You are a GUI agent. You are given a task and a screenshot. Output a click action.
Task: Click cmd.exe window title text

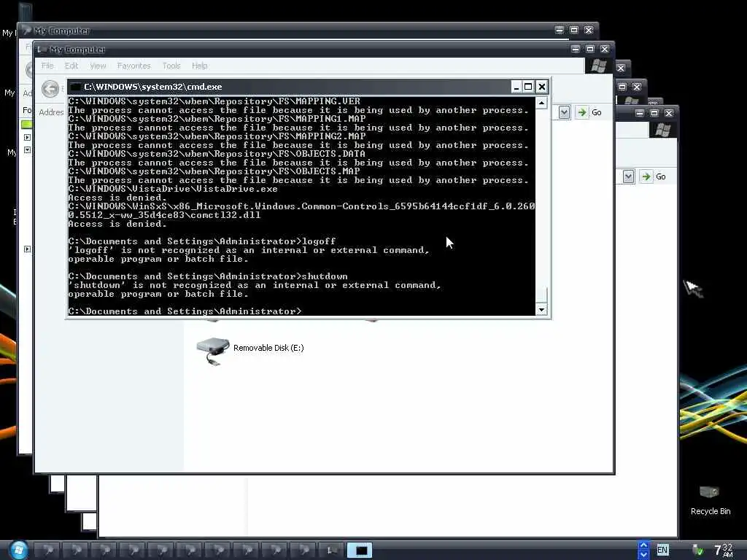pos(153,87)
